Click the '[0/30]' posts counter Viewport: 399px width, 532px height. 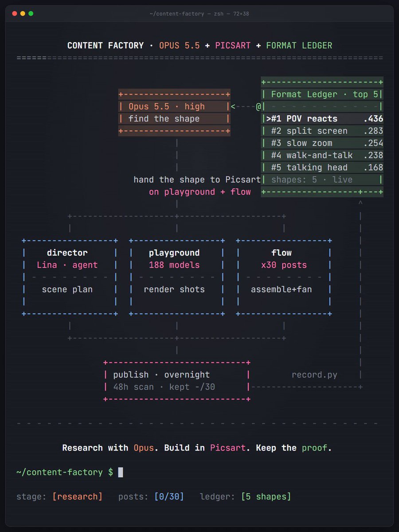pos(169,497)
